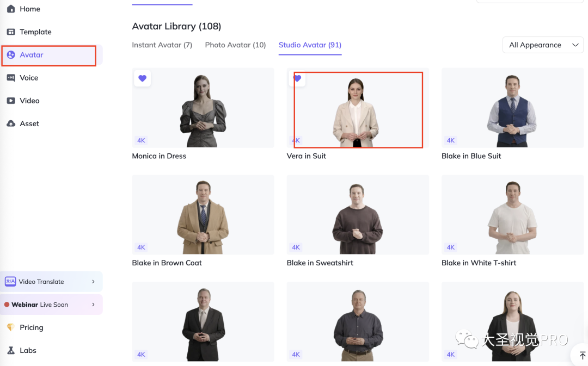This screenshot has width=588, height=366.
Task: Click the Blake in Sweatshirt name label
Action: click(x=320, y=263)
